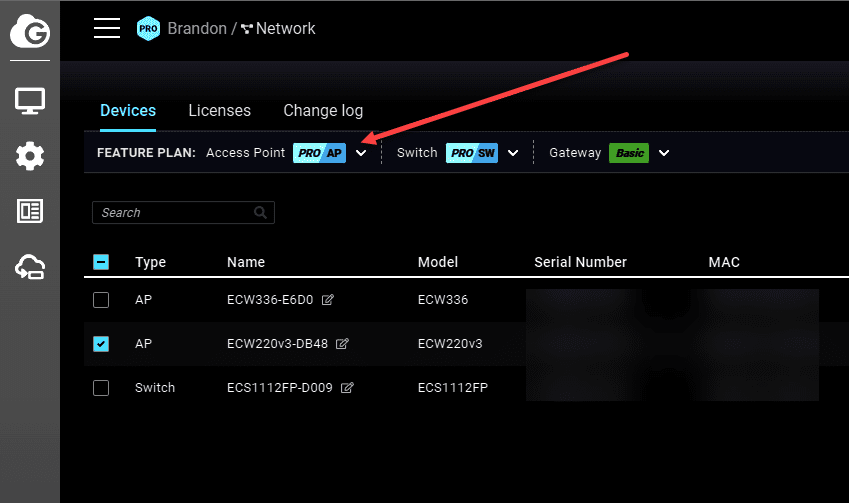
Task: Uncheck the ECW220v3-DB48 row checkbox
Action: [101, 344]
